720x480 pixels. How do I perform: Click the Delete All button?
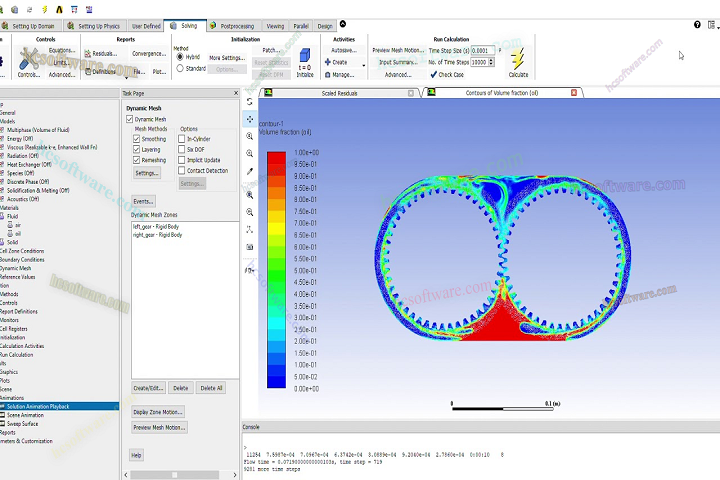pos(211,388)
